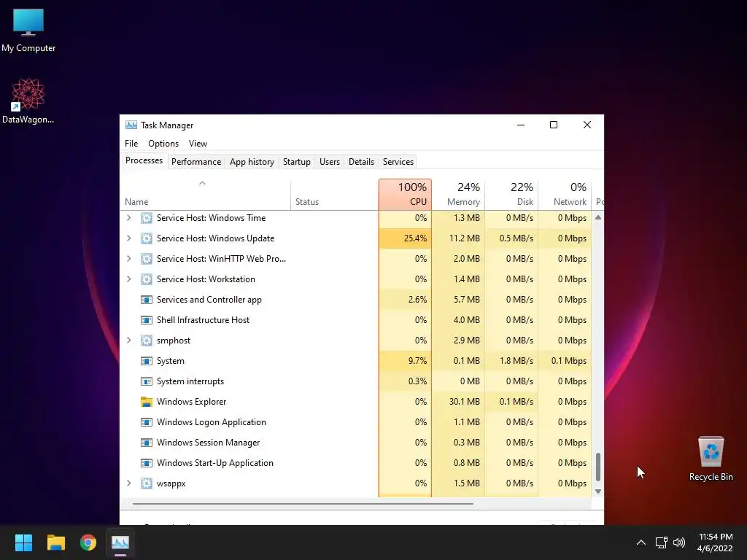Click the scroll down arrow in process list
This screenshot has width=747, height=560.
click(x=598, y=491)
